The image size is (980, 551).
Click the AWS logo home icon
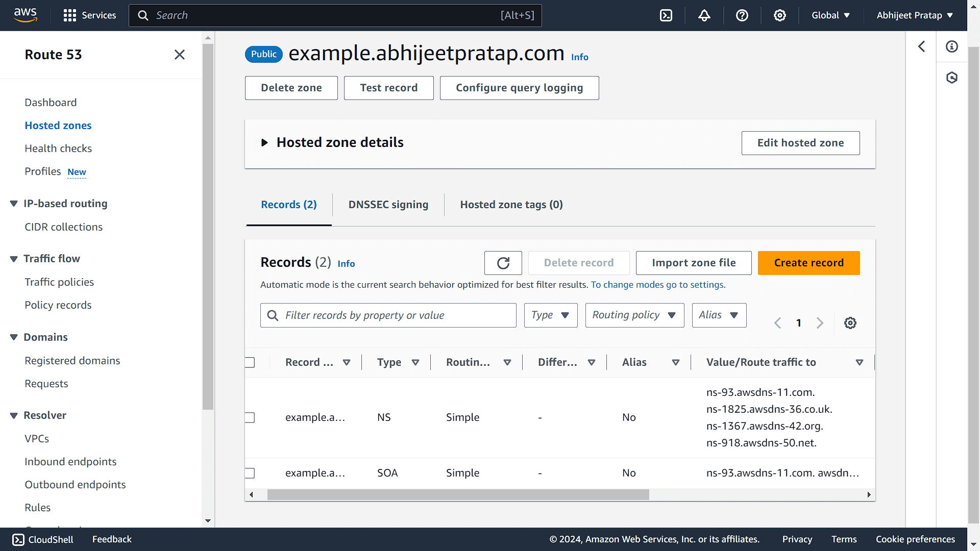click(26, 15)
